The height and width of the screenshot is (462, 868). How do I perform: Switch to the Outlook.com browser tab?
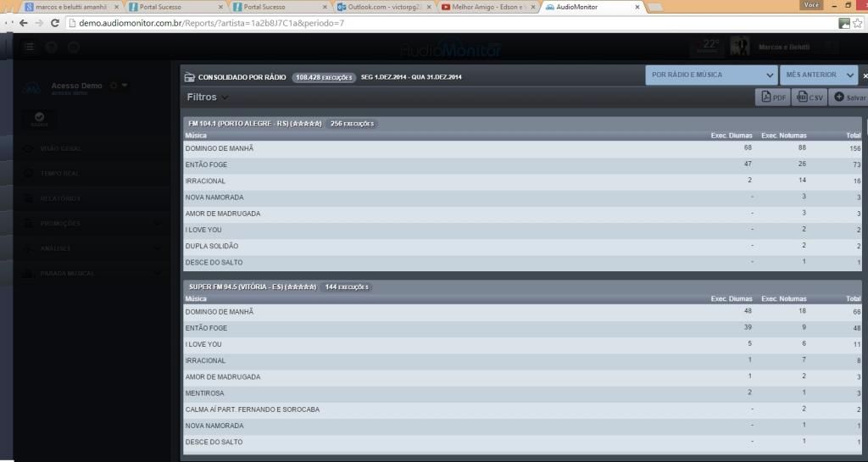click(385, 7)
